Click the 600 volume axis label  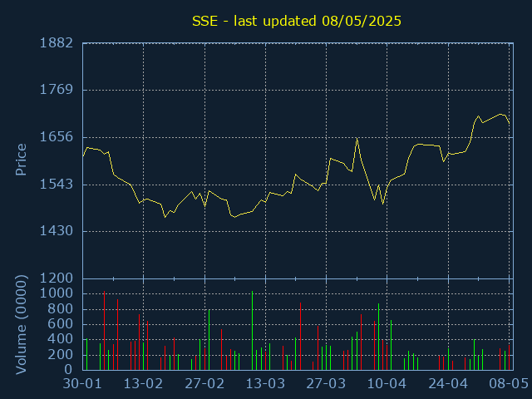click(61, 324)
